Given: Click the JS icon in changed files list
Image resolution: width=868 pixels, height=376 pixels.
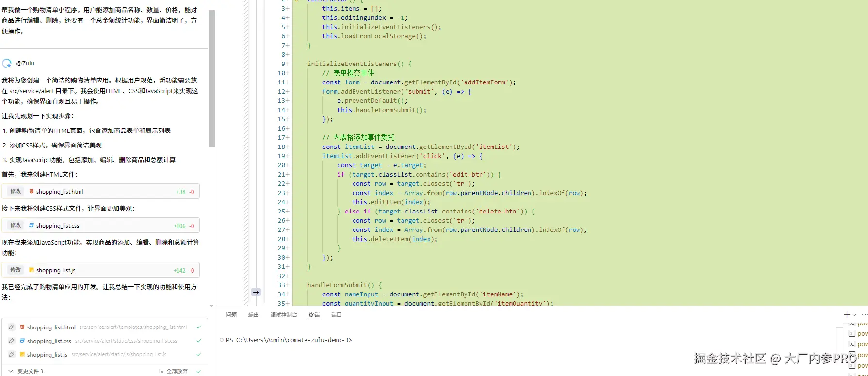Looking at the screenshot, I should pos(22,355).
